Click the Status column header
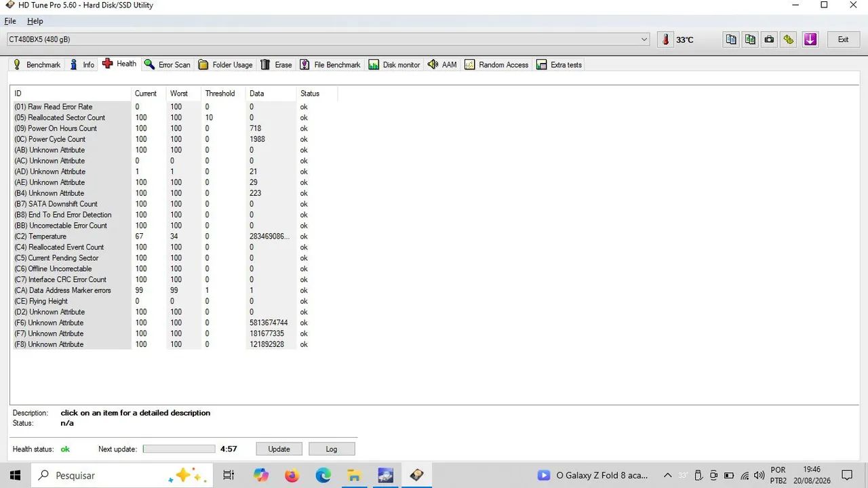Screen dimensions: 868x488 [x=317, y=94]
